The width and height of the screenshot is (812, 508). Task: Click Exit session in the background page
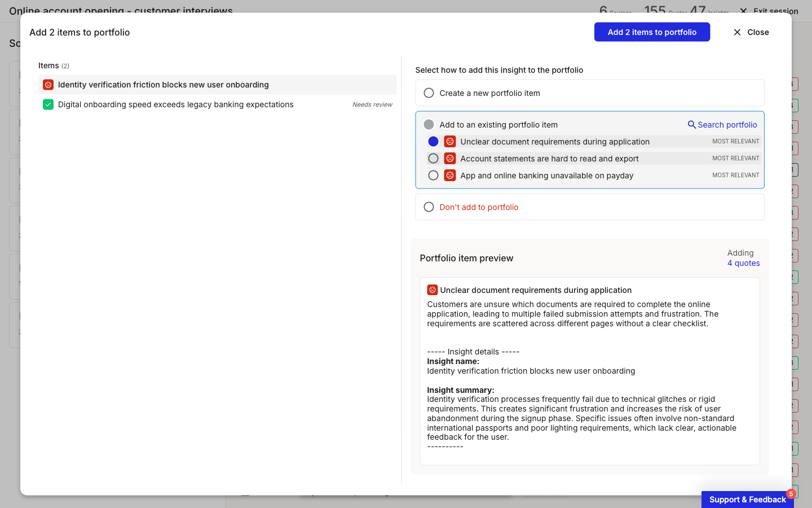pyautogui.click(x=769, y=11)
